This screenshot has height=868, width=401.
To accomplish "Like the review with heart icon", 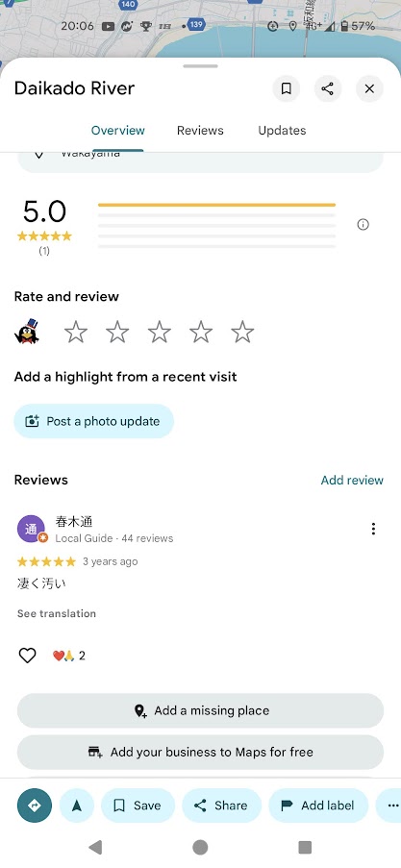I will (x=27, y=656).
